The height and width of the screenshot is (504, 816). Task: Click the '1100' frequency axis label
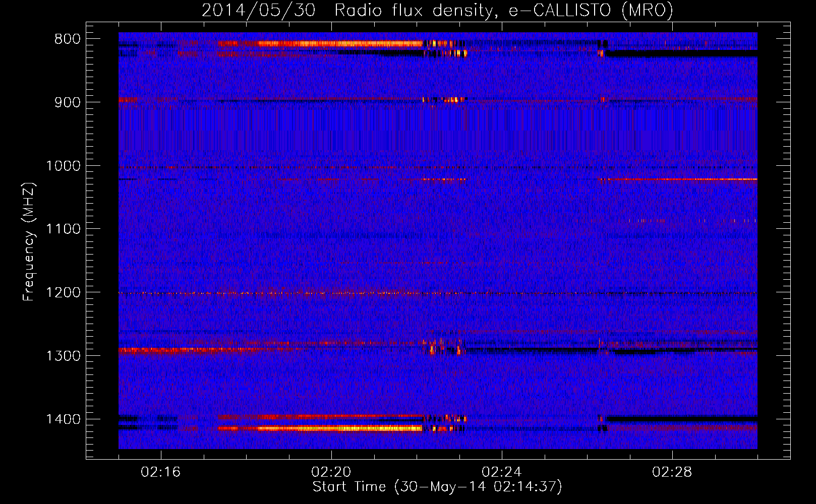click(x=63, y=229)
